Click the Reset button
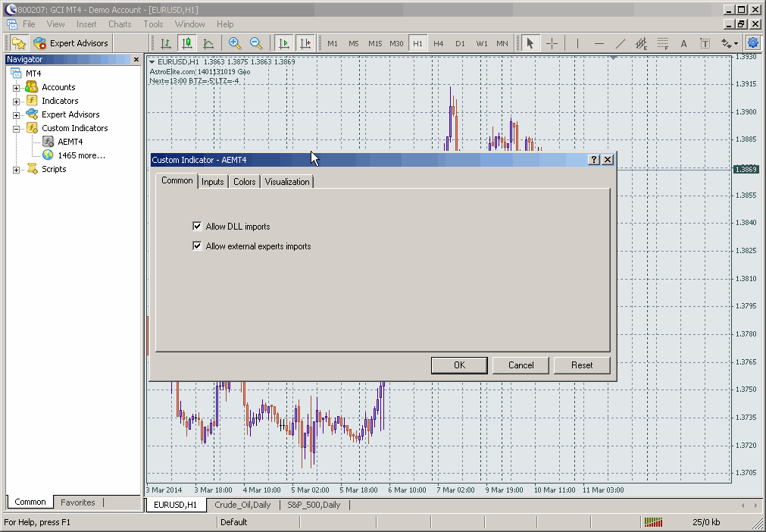 coord(582,365)
